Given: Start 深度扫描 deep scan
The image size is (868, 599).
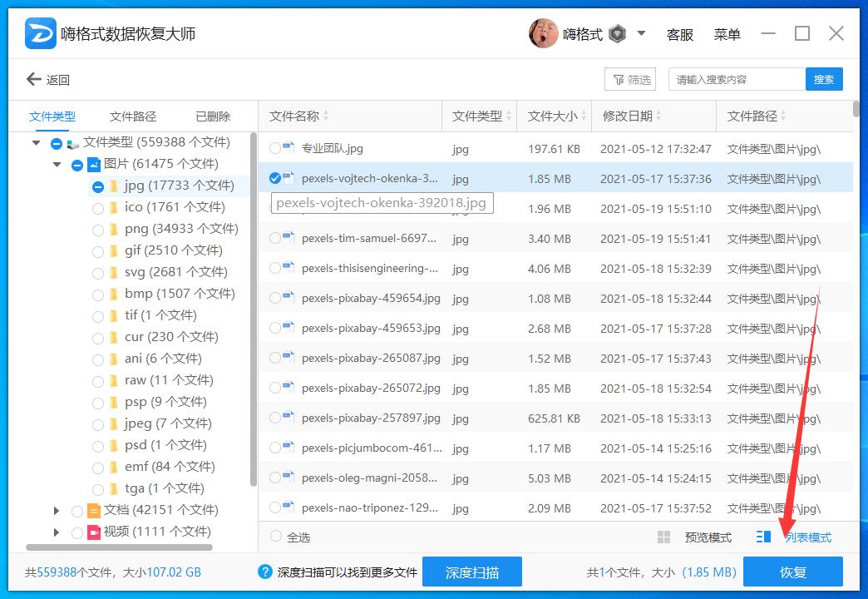Looking at the screenshot, I should point(472,572).
